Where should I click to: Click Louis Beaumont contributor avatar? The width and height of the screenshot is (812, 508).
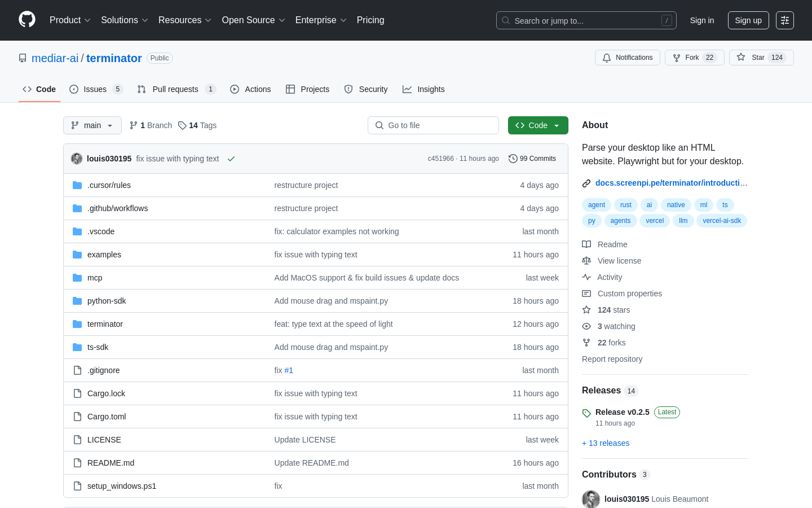(x=591, y=499)
